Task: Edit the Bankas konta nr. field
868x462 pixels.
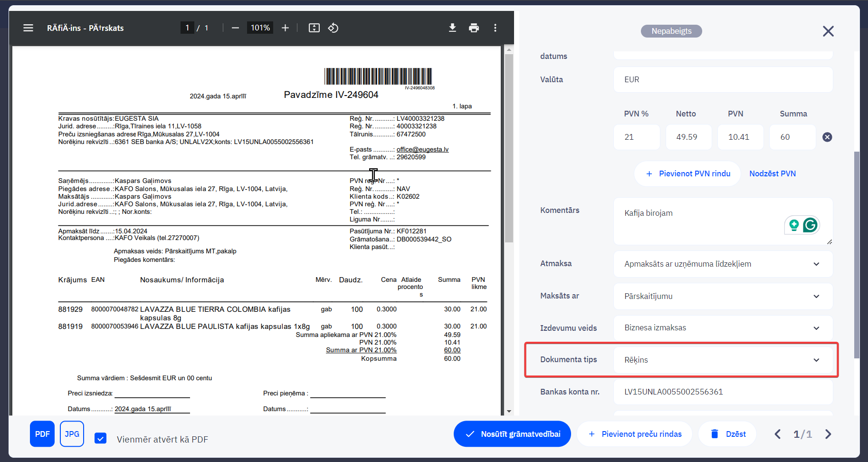Action: 723,392
